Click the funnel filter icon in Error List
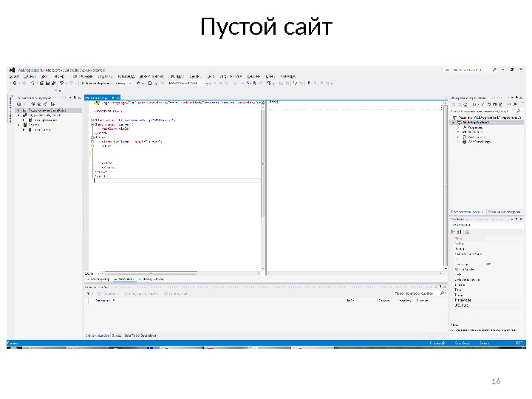 pyautogui.click(x=88, y=294)
